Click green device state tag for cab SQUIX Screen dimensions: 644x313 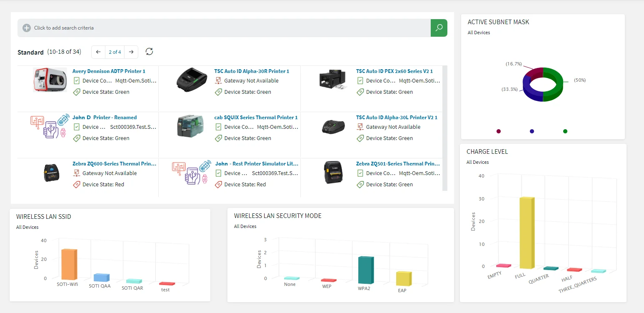click(x=218, y=138)
